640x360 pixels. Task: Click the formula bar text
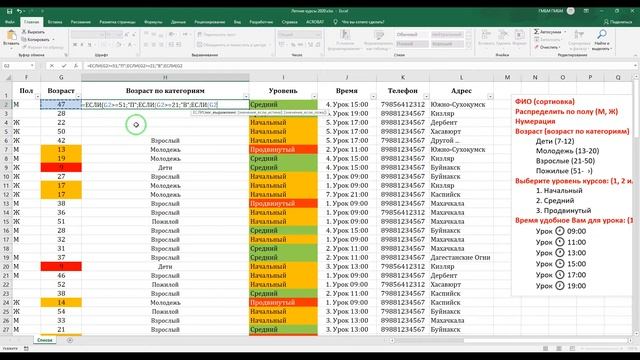(134, 66)
